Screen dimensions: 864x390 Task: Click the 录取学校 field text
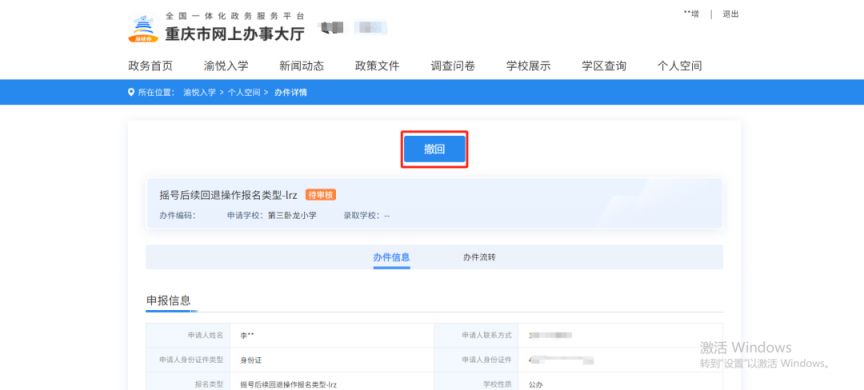coord(366,216)
